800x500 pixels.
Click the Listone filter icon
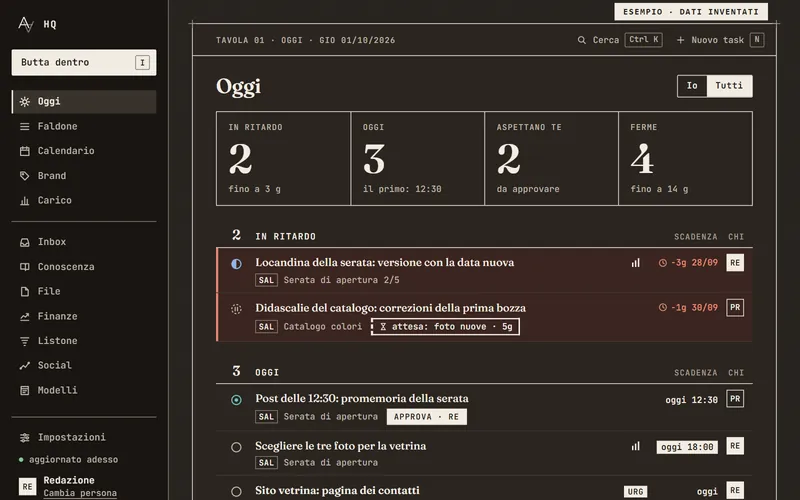click(24, 341)
